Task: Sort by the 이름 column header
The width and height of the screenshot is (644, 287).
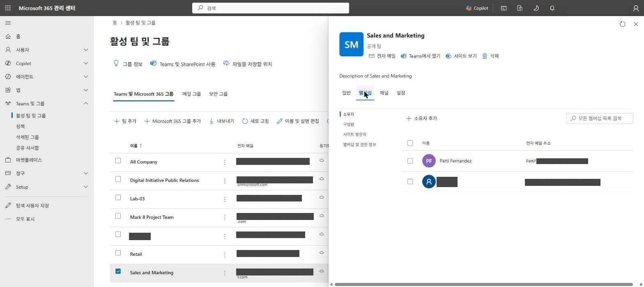Action: click(x=136, y=146)
